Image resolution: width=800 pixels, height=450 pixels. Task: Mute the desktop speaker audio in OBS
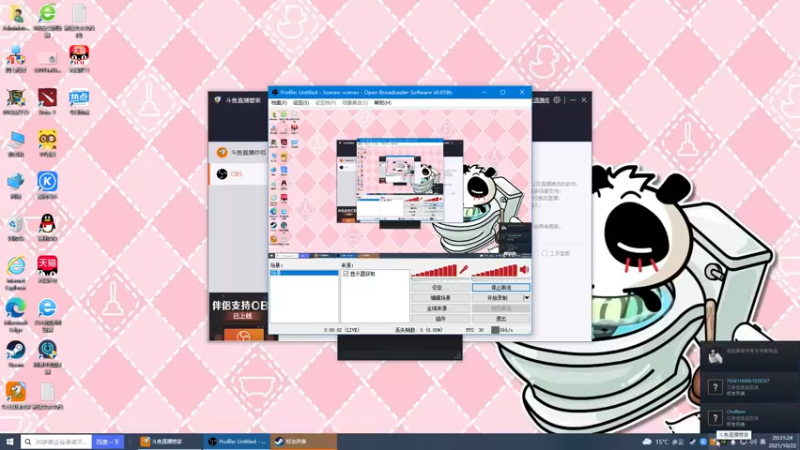[524, 270]
